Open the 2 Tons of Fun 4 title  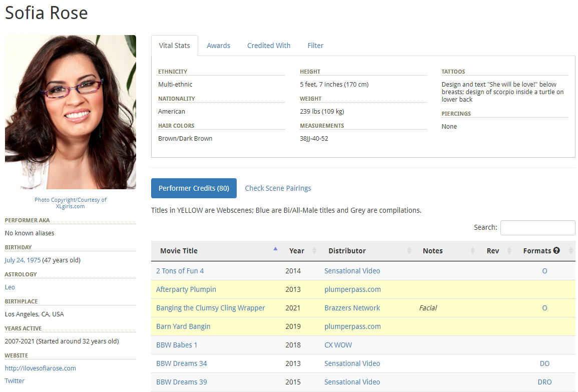(x=180, y=271)
